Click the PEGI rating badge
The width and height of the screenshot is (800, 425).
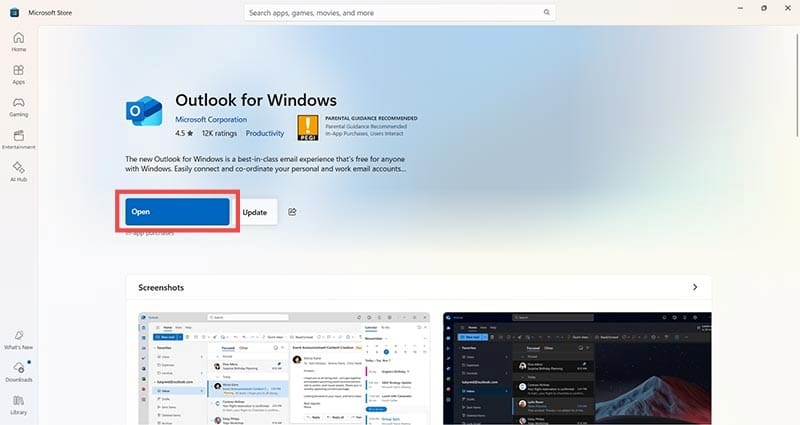[308, 125]
